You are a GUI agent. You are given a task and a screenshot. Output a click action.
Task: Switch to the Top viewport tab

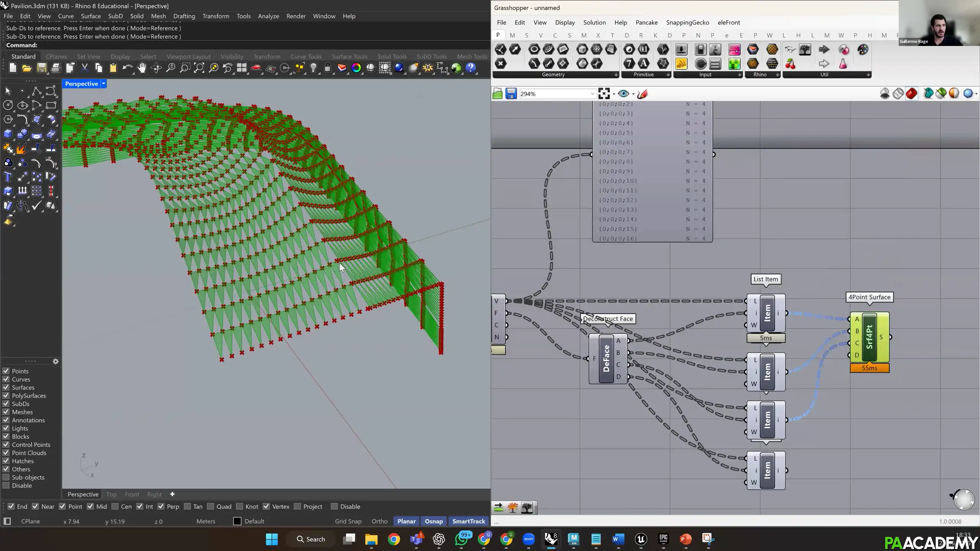click(111, 494)
